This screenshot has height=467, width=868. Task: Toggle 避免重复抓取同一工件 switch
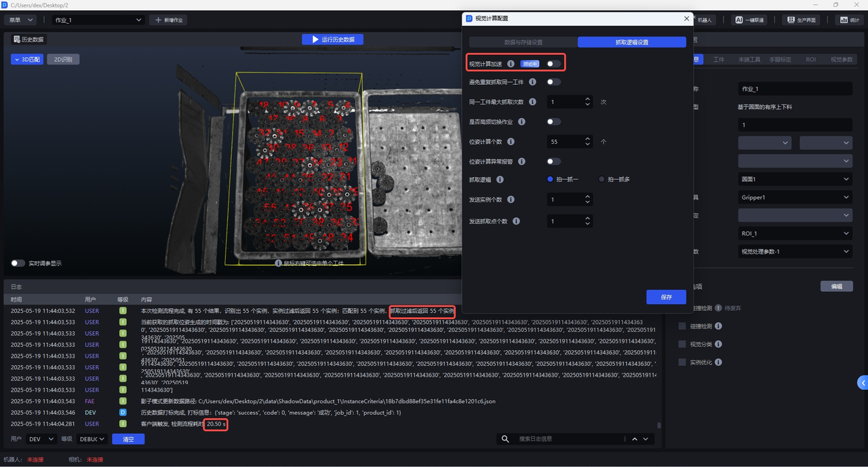(553, 82)
